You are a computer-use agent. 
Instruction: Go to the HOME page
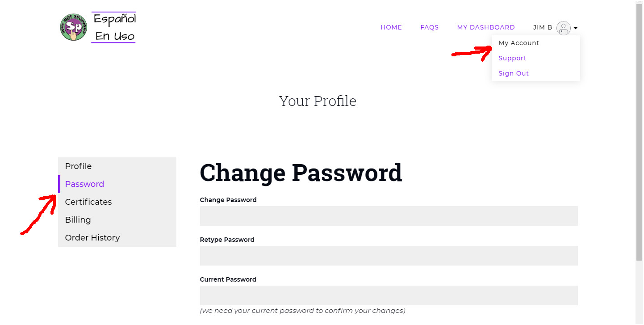tap(391, 28)
